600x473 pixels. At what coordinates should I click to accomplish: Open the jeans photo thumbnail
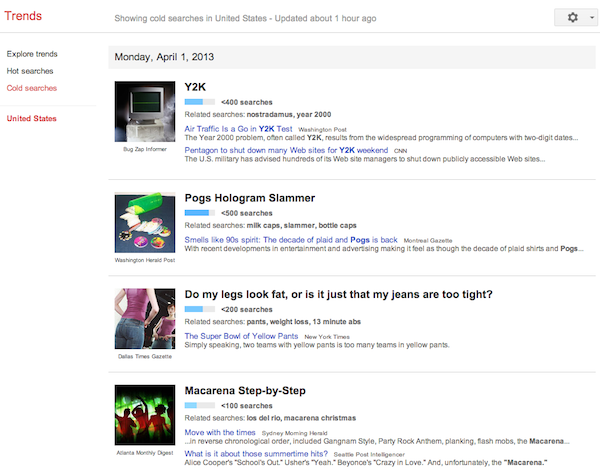point(145,319)
